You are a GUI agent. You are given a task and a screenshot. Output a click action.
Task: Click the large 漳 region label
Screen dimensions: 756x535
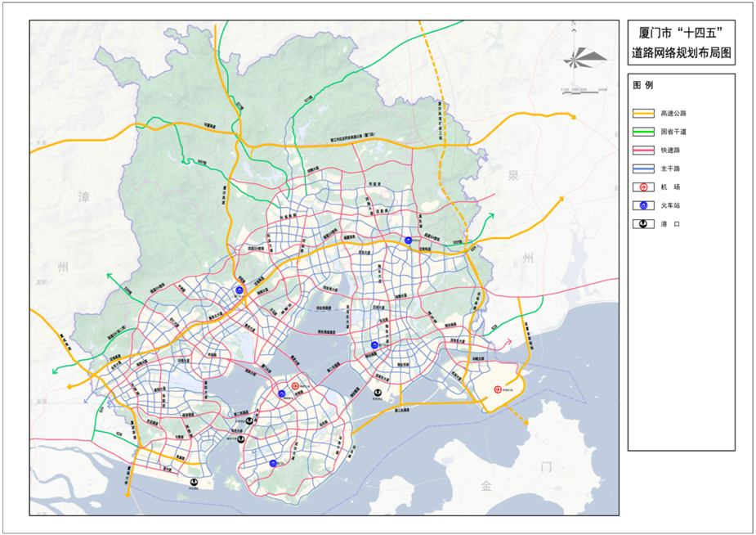84,197
